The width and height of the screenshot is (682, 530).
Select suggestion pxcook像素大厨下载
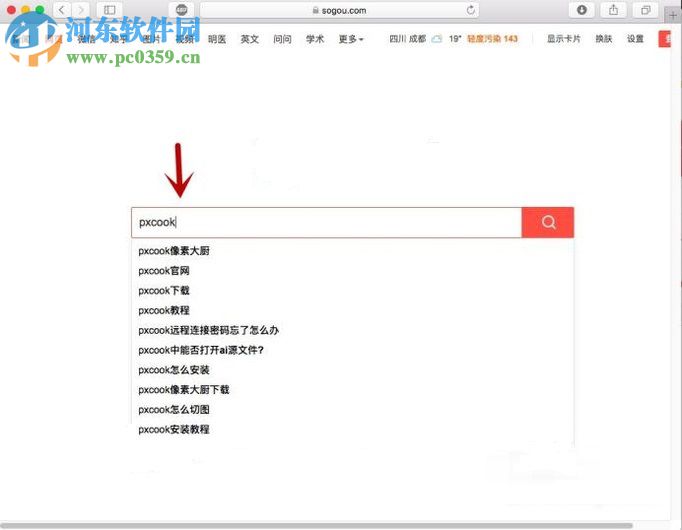click(x=184, y=390)
